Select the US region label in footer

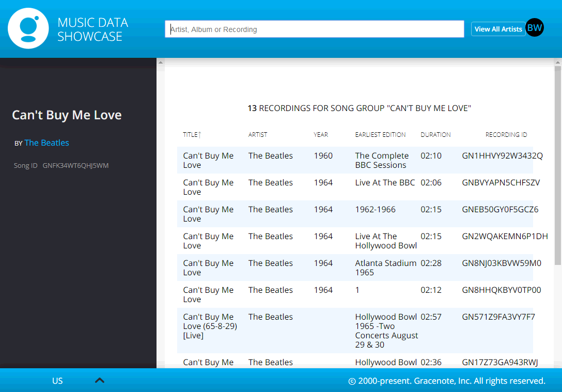point(57,381)
